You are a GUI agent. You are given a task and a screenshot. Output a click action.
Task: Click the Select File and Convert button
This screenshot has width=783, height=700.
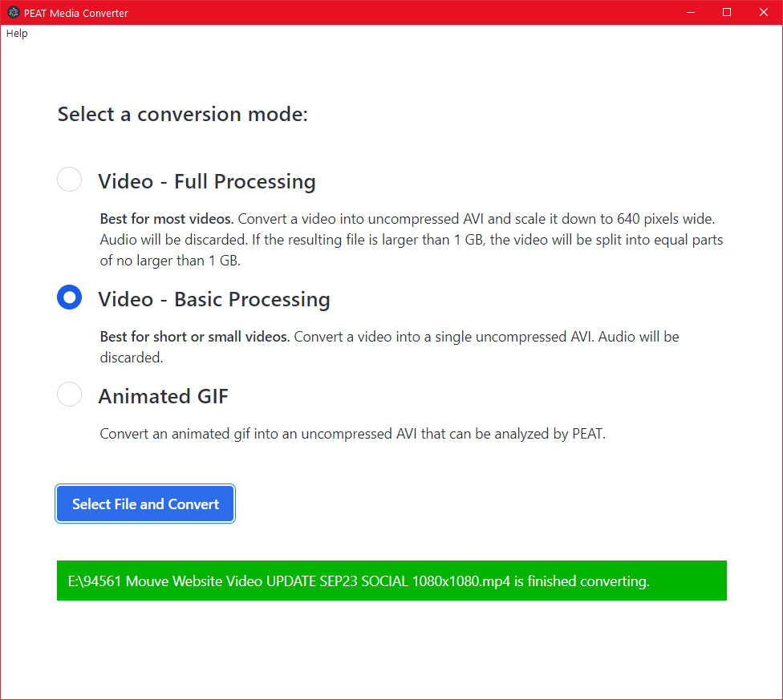(x=144, y=504)
